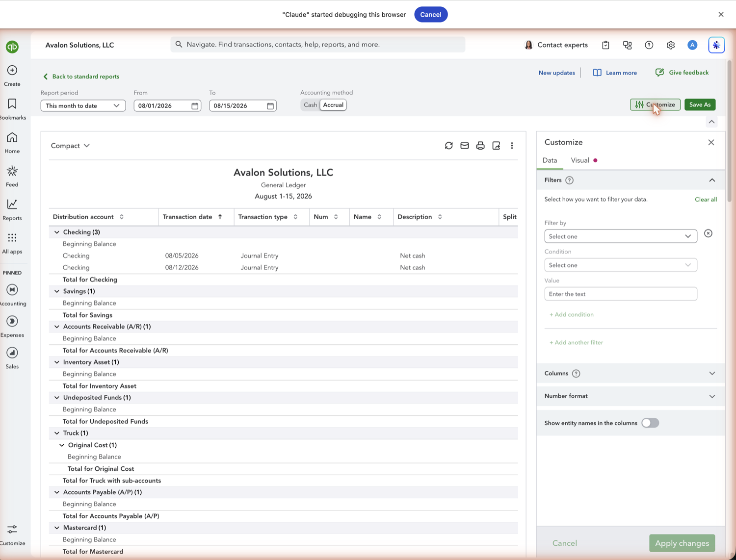Open pinned Expenses icon
Image resolution: width=736 pixels, height=560 pixels.
(x=12, y=321)
